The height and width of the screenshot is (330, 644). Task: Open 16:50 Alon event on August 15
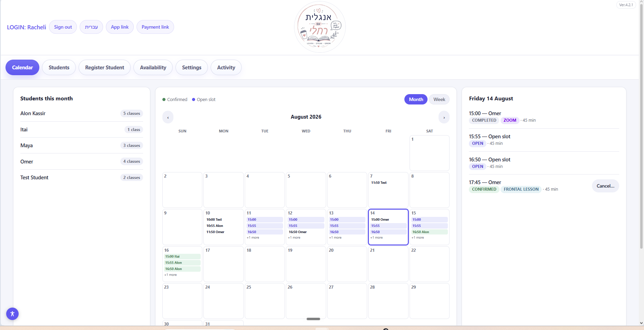pyautogui.click(x=429, y=232)
